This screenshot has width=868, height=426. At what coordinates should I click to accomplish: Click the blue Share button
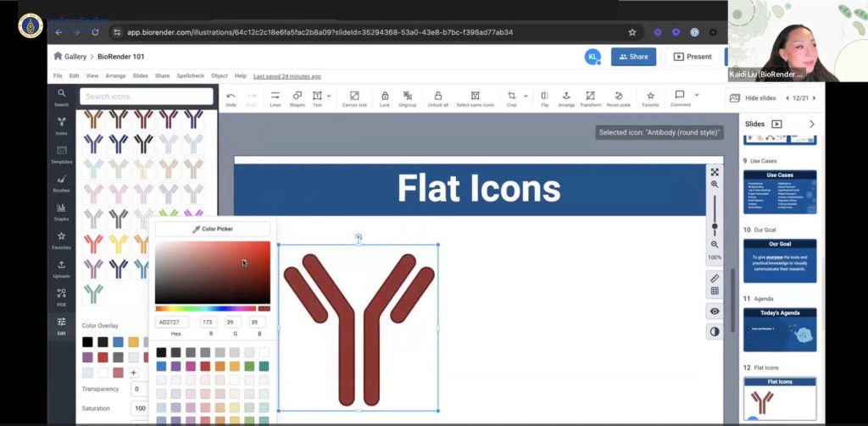(x=633, y=57)
